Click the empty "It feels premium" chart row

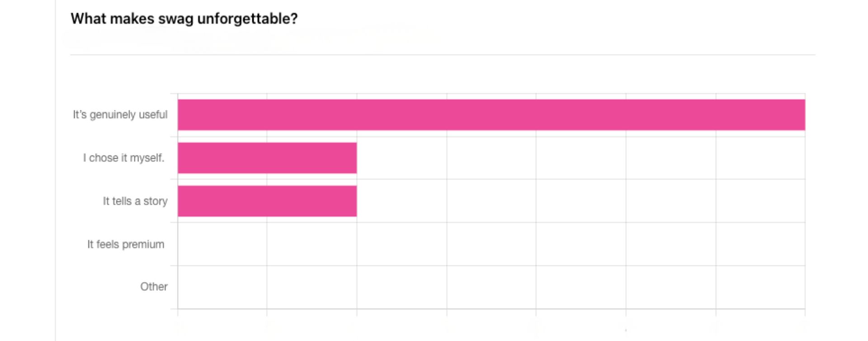(491, 244)
